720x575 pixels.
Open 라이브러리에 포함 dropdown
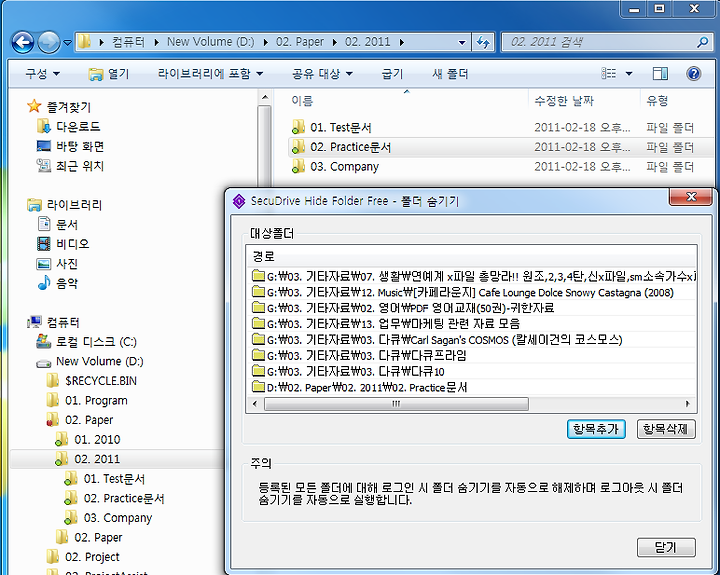click(x=210, y=73)
